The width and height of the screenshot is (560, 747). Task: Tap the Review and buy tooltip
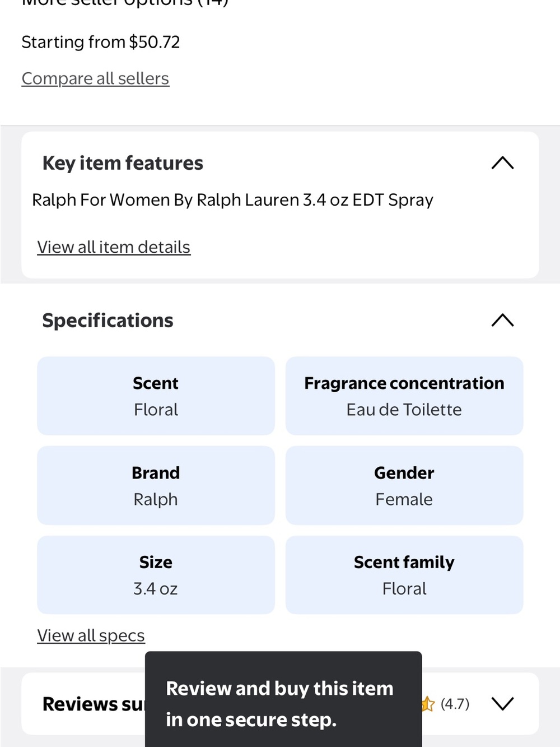(283, 699)
